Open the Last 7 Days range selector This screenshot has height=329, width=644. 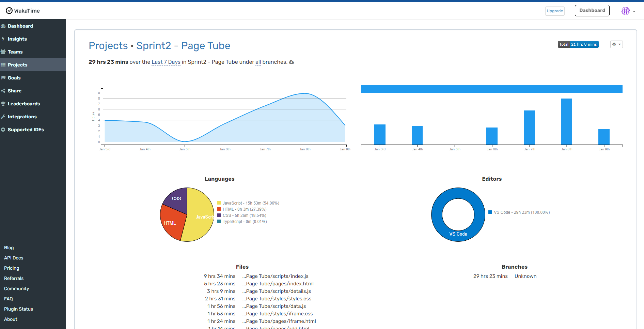(166, 62)
